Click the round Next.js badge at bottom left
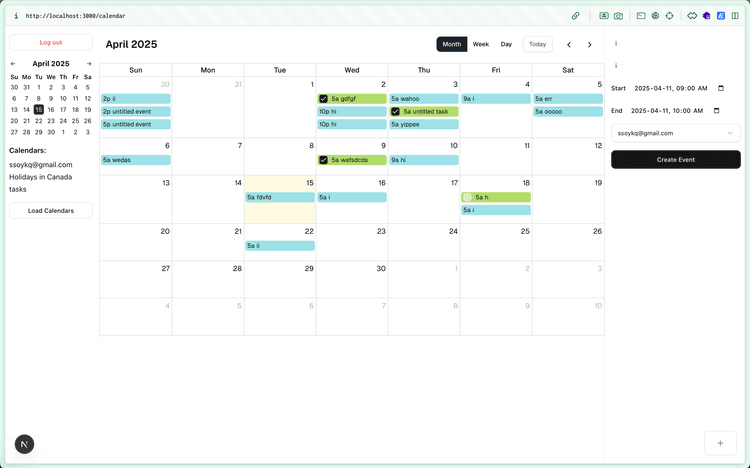The image size is (750, 468). pyautogui.click(x=24, y=443)
